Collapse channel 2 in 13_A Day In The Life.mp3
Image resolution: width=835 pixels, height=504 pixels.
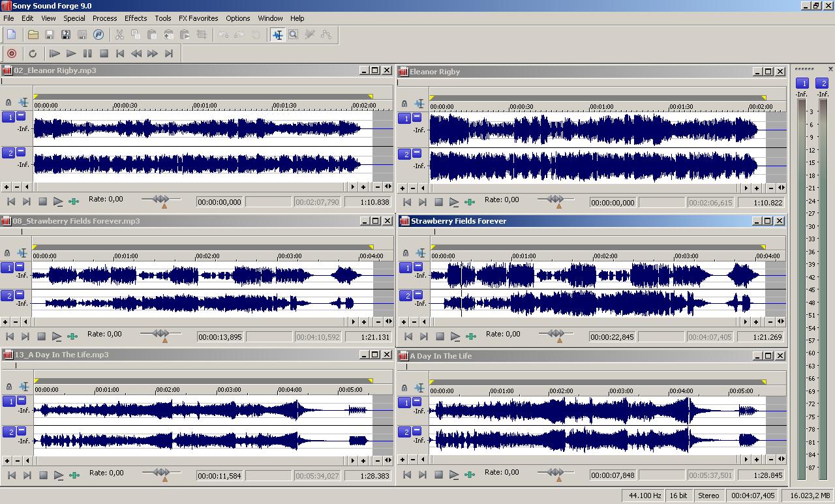click(22, 431)
